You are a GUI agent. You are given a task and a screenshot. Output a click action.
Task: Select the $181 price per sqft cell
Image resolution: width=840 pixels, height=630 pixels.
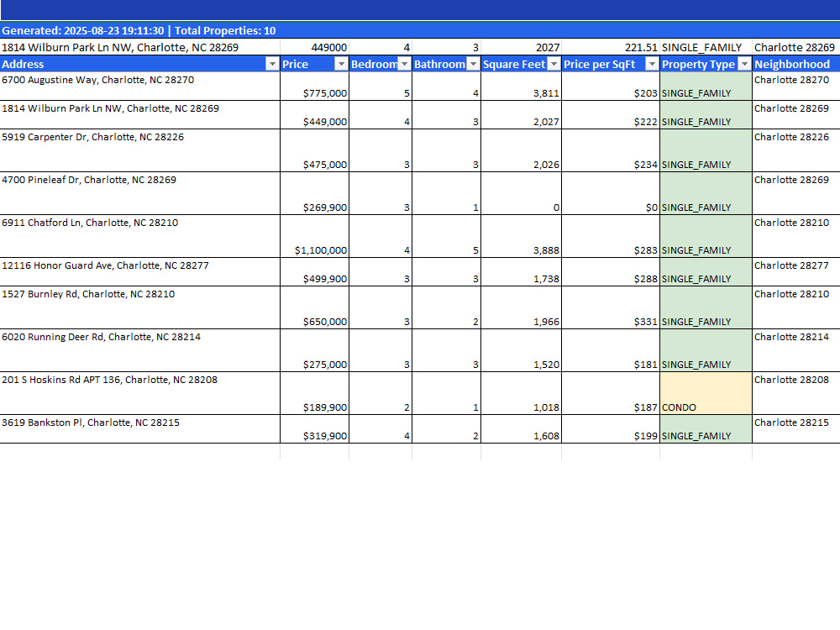coord(611,350)
